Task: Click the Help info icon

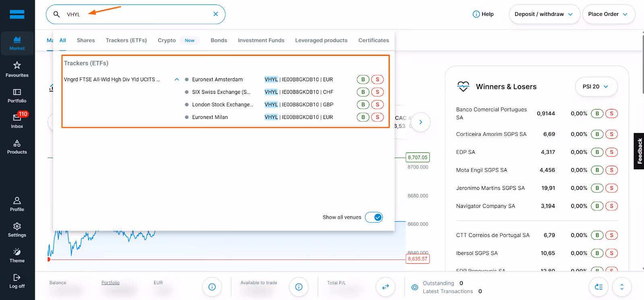Action: click(x=476, y=14)
